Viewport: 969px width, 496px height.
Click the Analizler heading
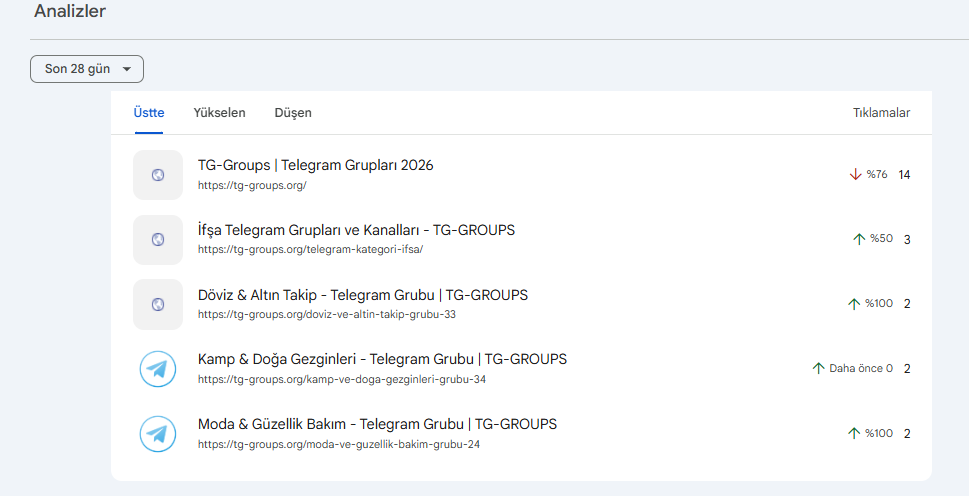70,11
